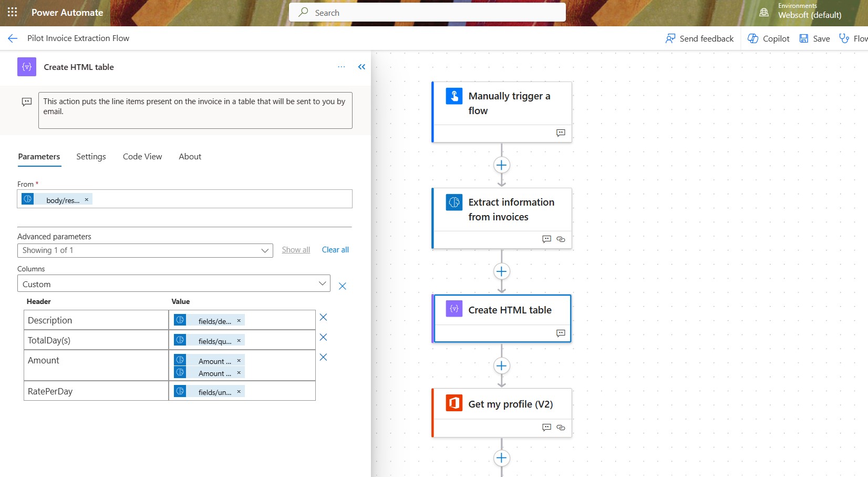Edit the TotalDay(s) header field

pyautogui.click(x=96, y=340)
